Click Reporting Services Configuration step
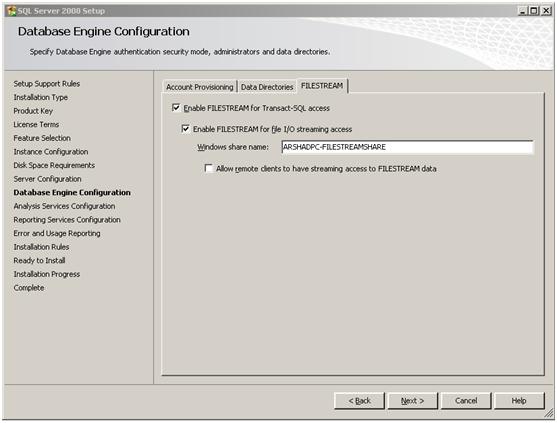Viewport: 557px width, 423px height. tap(67, 219)
